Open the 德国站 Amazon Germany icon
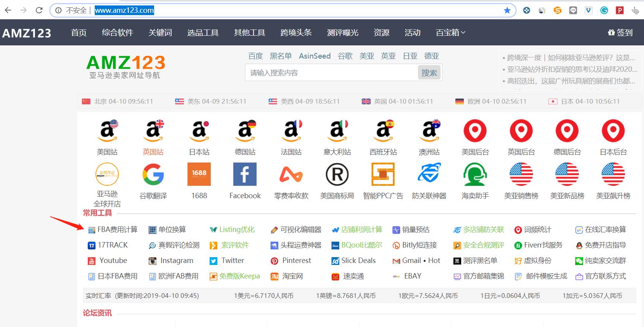The width and height of the screenshot is (644, 327). pos(245,131)
